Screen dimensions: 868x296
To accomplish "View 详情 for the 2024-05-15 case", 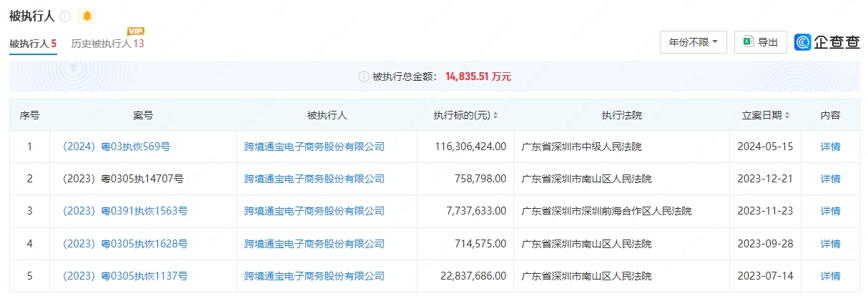I will (x=830, y=147).
